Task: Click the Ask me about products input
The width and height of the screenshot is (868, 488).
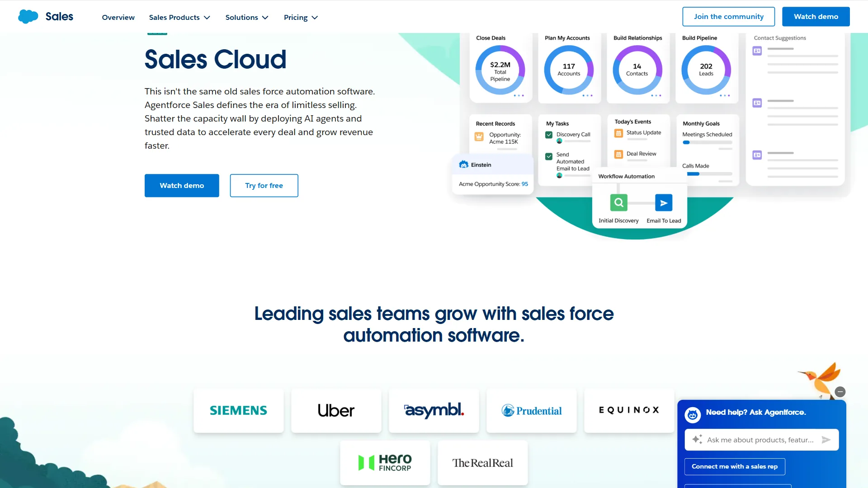Action: (760, 440)
